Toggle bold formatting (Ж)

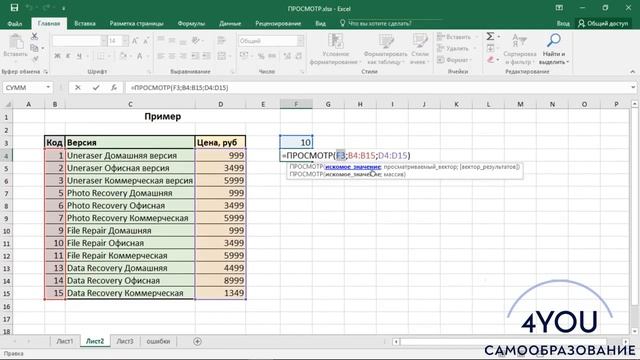click(x=58, y=56)
